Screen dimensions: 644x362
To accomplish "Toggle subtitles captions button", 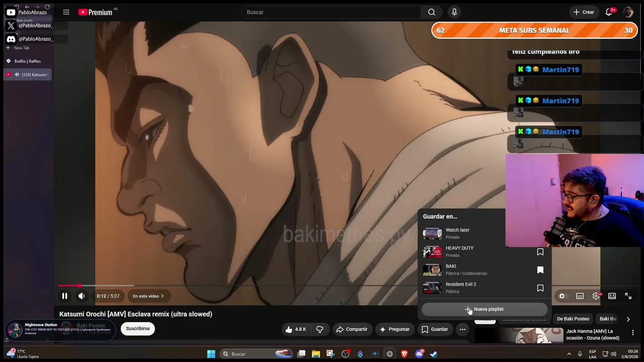I will (580, 296).
